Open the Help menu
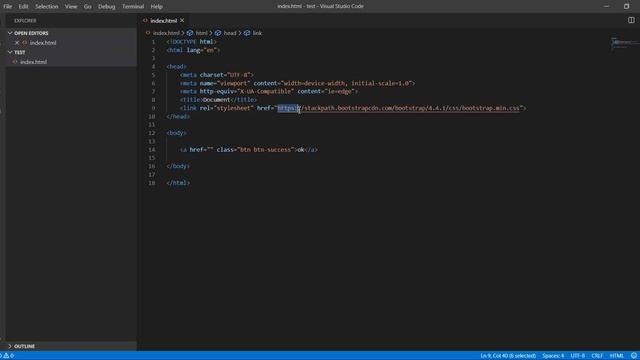Image resolution: width=640 pixels, height=360 pixels. (x=156, y=7)
